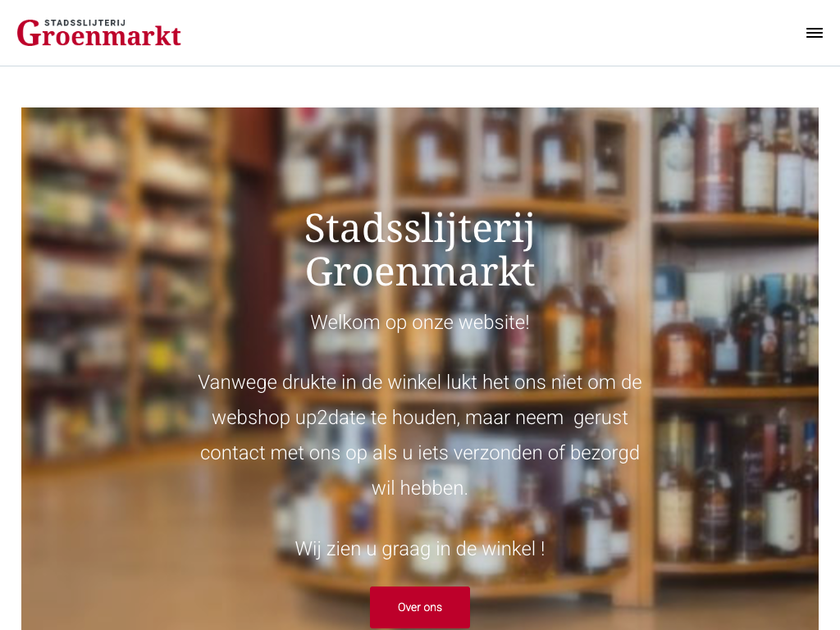840x630 pixels.
Task: Click the word webshop in the paragraph
Action: 251,418
